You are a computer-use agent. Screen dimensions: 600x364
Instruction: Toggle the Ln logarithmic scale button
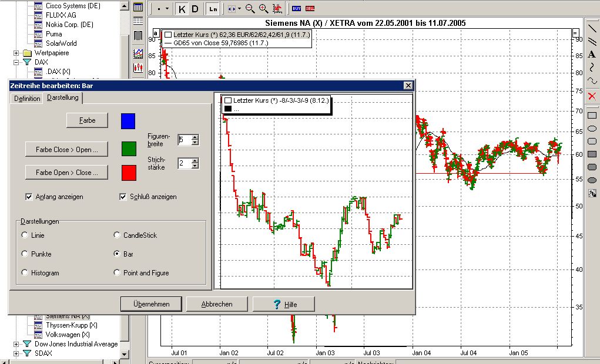click(213, 9)
